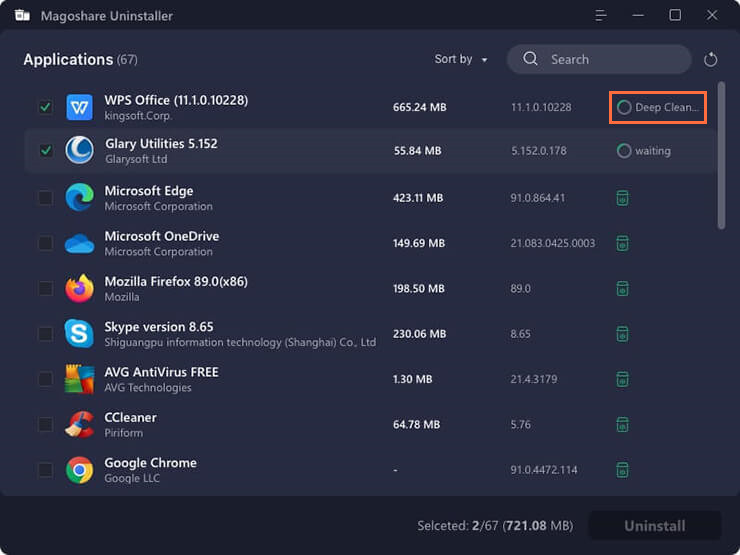The image size is (740, 555).
Task: Click the Glary Utilities app icon
Action: coord(79,150)
